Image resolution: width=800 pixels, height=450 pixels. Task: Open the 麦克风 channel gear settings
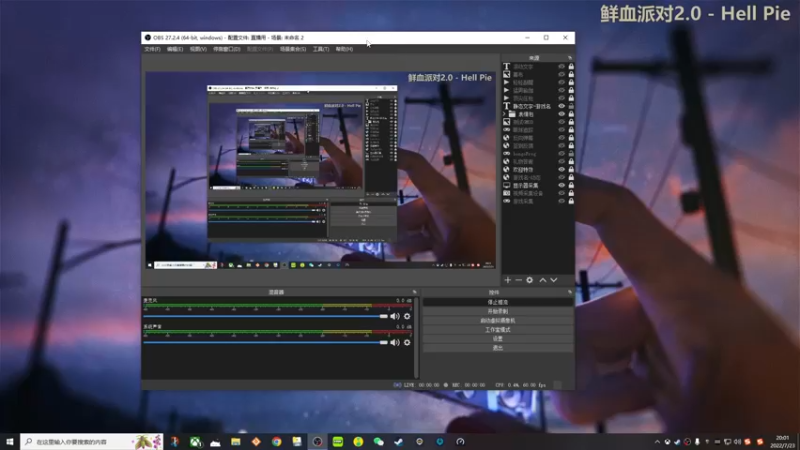[407, 316]
